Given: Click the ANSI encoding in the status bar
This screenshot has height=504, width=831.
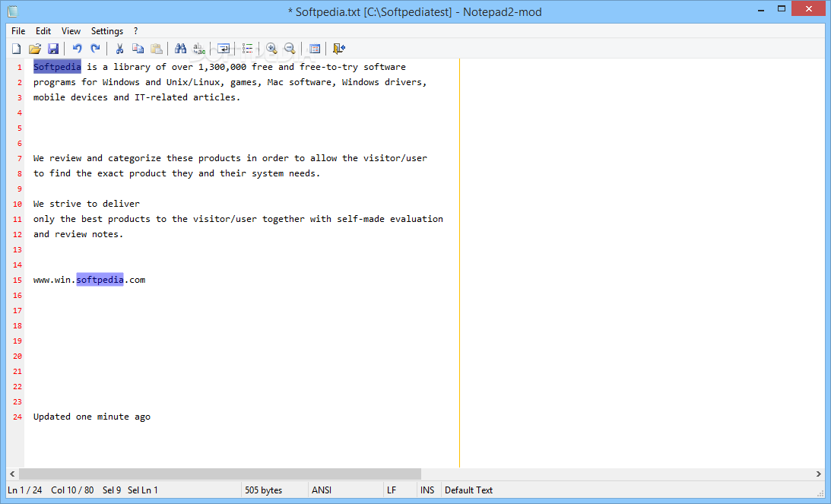Looking at the screenshot, I should pos(322,490).
